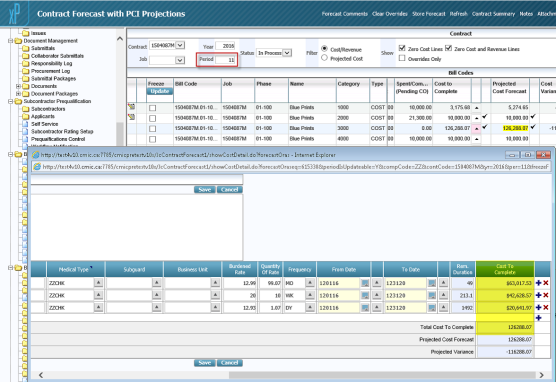Click the Freeze Update button

tap(160, 91)
